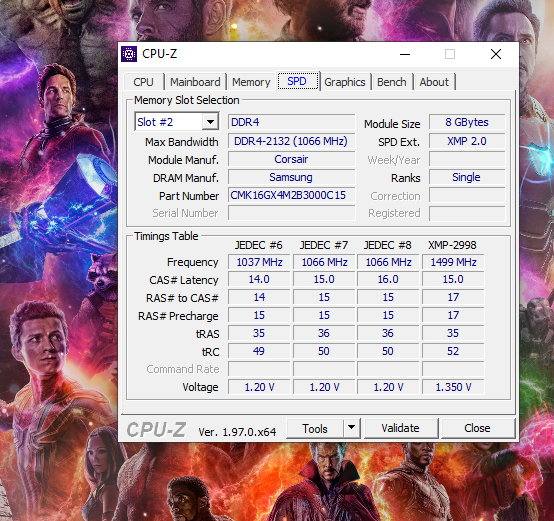Click the XMP-2998 column header
Screen dimensions: 554x521
[x=453, y=245]
